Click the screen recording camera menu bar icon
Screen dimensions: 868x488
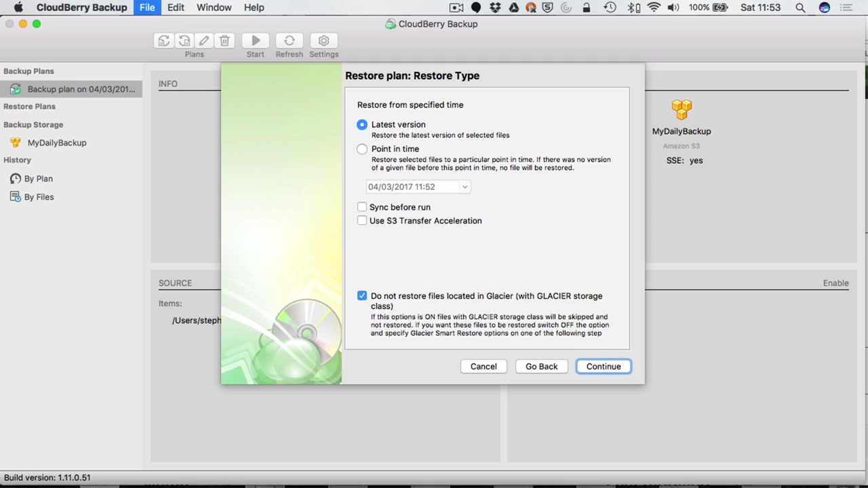pyautogui.click(x=456, y=7)
